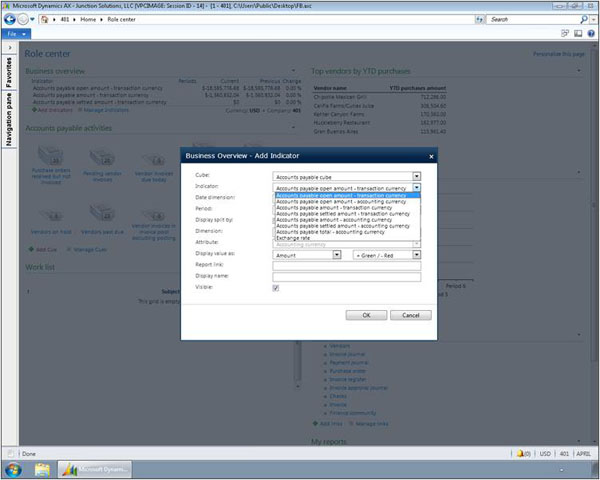Click the Windows Start button
Viewport: 600px width, 480px height.
(x=15, y=469)
